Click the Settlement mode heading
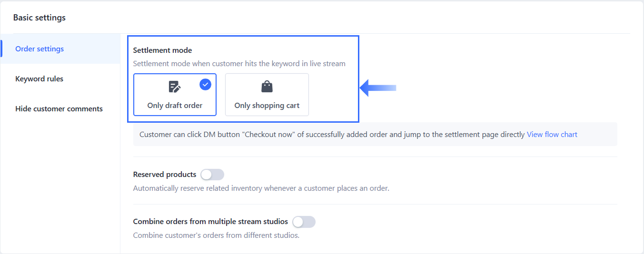 coord(162,50)
